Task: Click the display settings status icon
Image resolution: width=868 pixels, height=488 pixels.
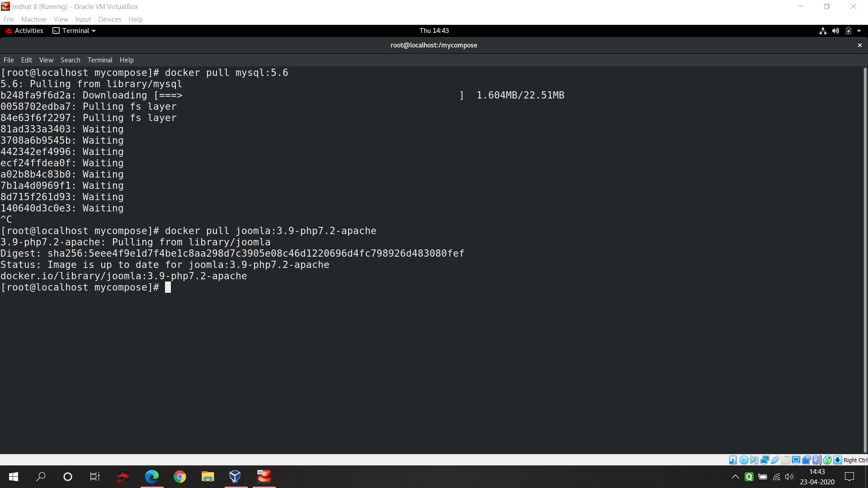Action: (796, 460)
